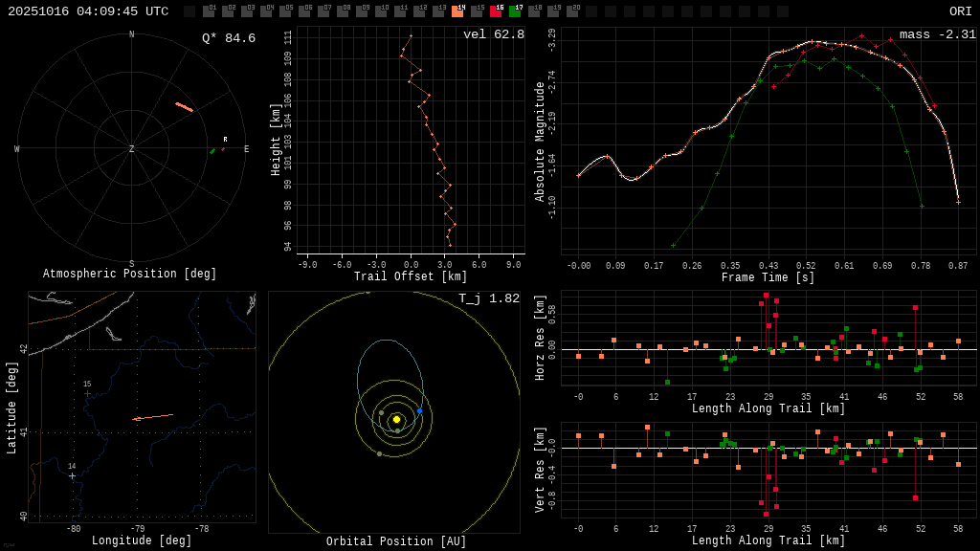Select the vel 62.8 readout

click(493, 34)
